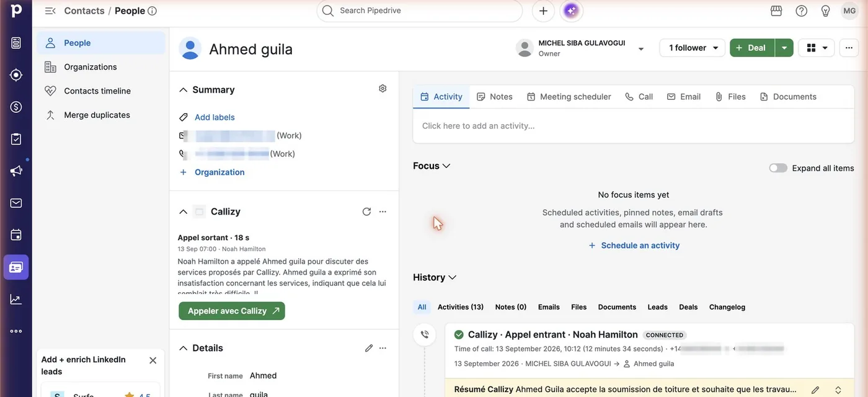Viewport: 868px width, 397px height.
Task: Open Contacts timeline in the sidebar
Action: [x=101, y=91]
